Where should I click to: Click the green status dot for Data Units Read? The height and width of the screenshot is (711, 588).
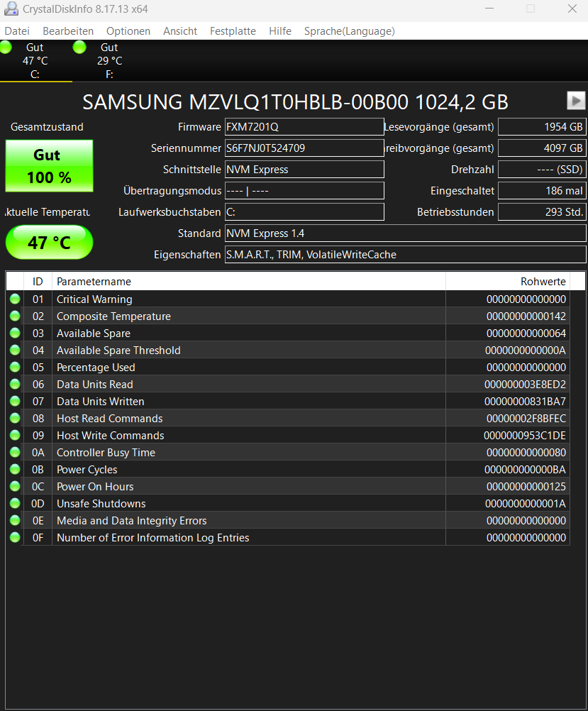[x=15, y=384]
